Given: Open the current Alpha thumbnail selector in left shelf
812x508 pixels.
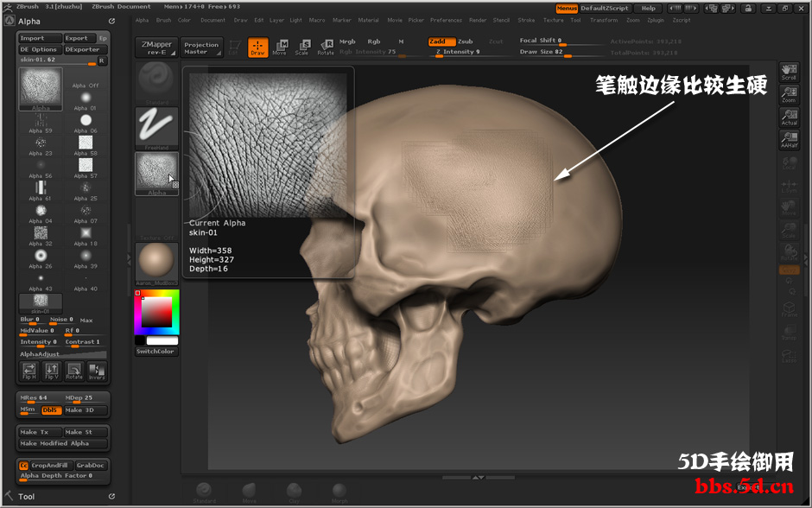Looking at the screenshot, I should pyautogui.click(x=156, y=174).
